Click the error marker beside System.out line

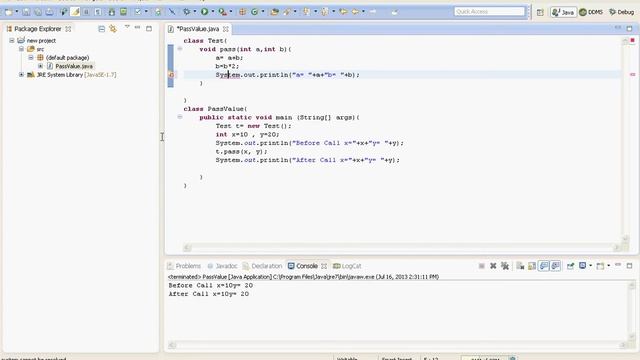(171, 75)
